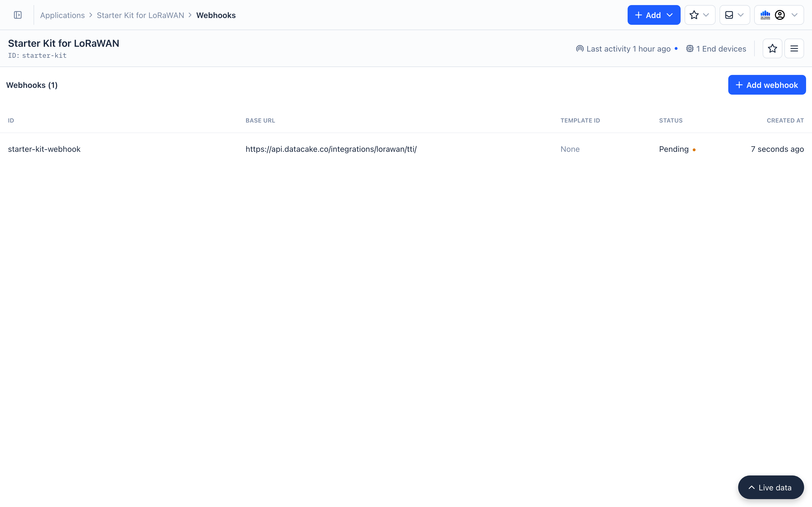Click the Add webhook button
Viewport: 812px width, 507px height.
[767, 85]
